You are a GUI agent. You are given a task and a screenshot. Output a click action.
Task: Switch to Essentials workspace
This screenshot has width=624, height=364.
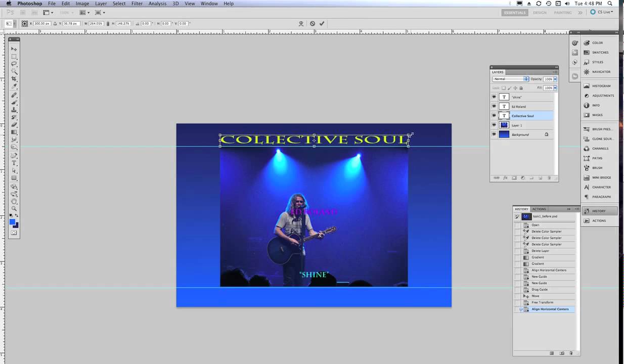coord(514,12)
